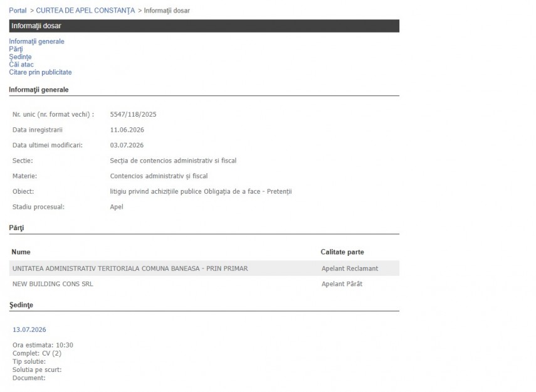This screenshot has width=536, height=392.
Task: Click the Obiect value about achizițiile publice
Action: tap(201, 191)
